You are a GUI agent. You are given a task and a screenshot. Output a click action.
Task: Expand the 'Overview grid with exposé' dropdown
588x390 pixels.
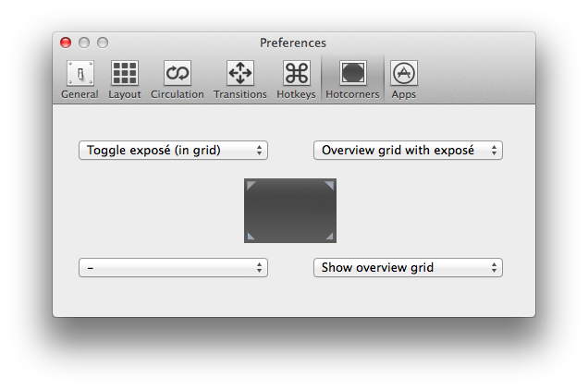click(x=408, y=150)
